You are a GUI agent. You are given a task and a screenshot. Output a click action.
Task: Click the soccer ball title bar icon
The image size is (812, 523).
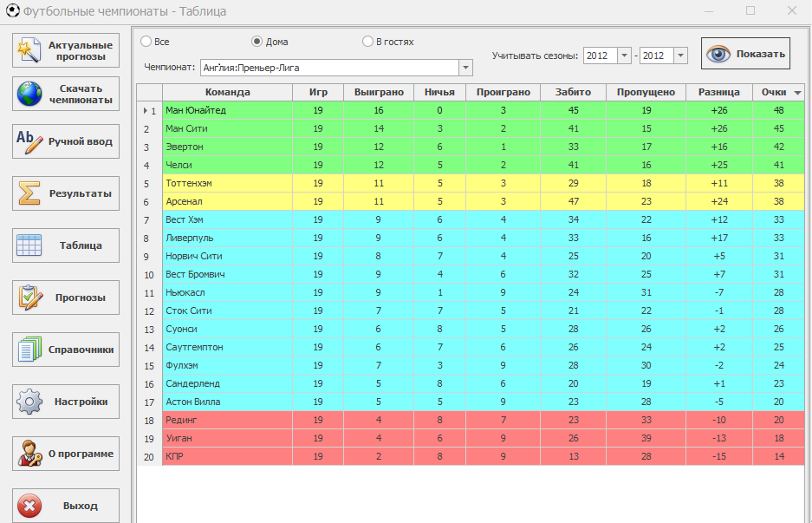(12, 10)
